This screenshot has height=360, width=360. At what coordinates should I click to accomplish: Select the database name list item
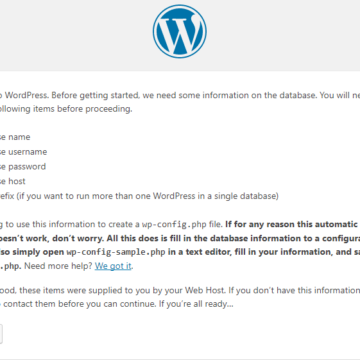point(15,137)
